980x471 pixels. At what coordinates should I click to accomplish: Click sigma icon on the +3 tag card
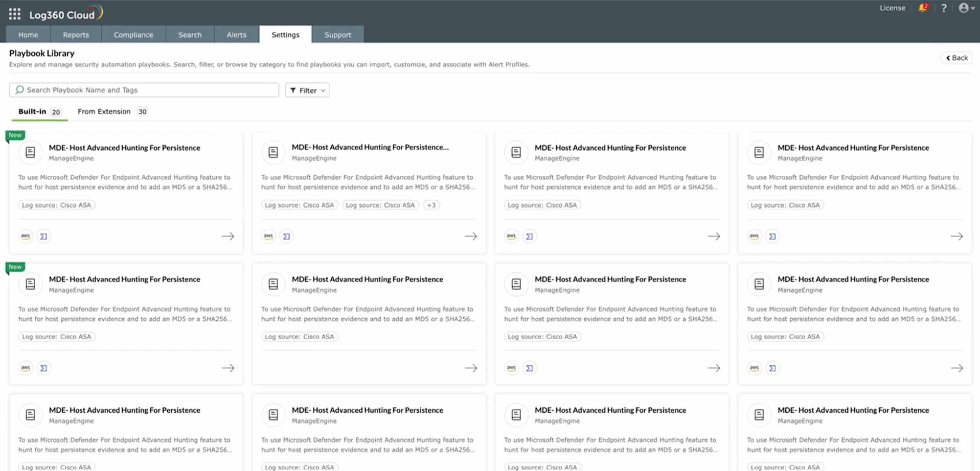coord(287,236)
